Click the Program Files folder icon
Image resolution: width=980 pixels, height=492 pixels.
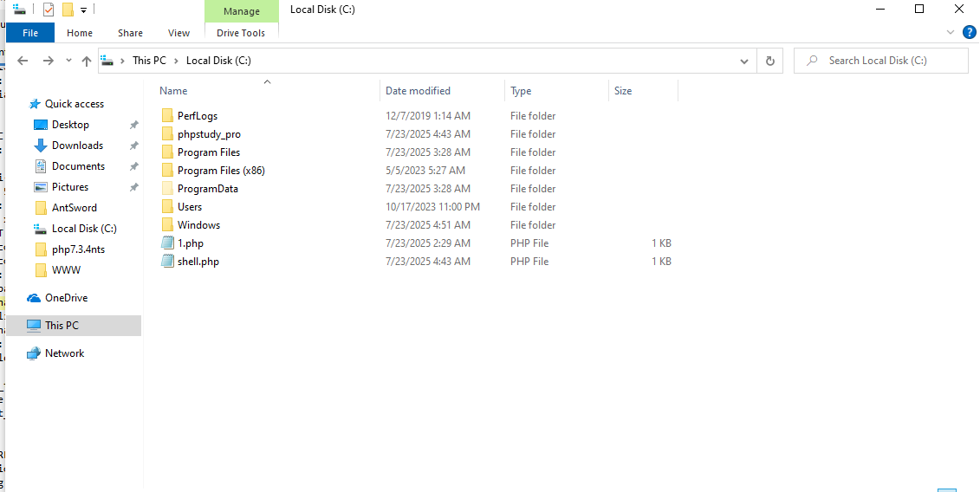point(167,152)
